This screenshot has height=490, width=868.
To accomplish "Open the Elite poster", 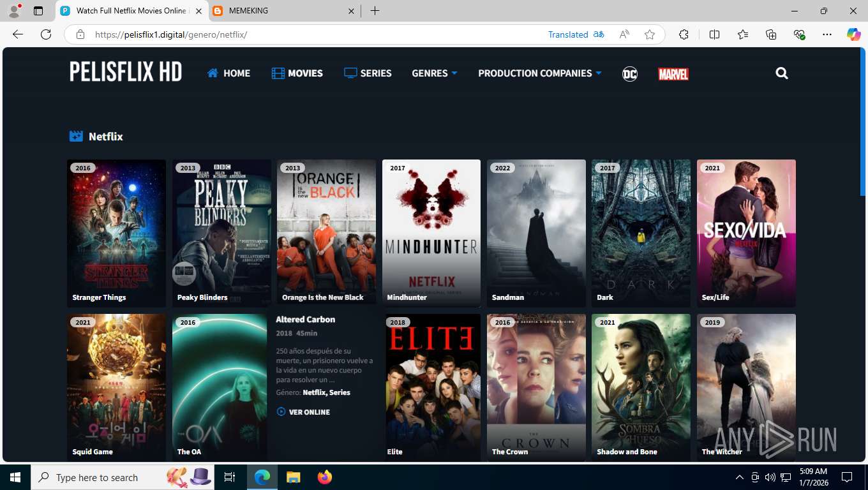I will click(431, 387).
